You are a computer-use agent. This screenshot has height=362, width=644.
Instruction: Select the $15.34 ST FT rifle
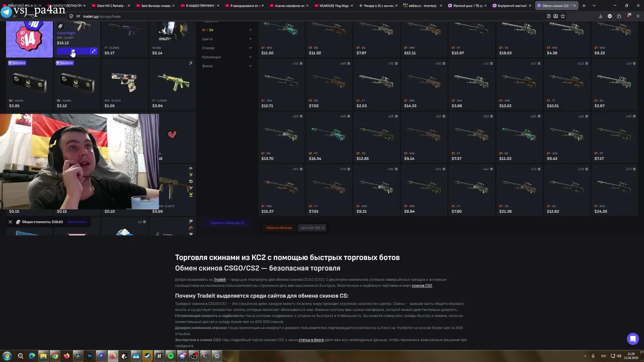[329, 137]
